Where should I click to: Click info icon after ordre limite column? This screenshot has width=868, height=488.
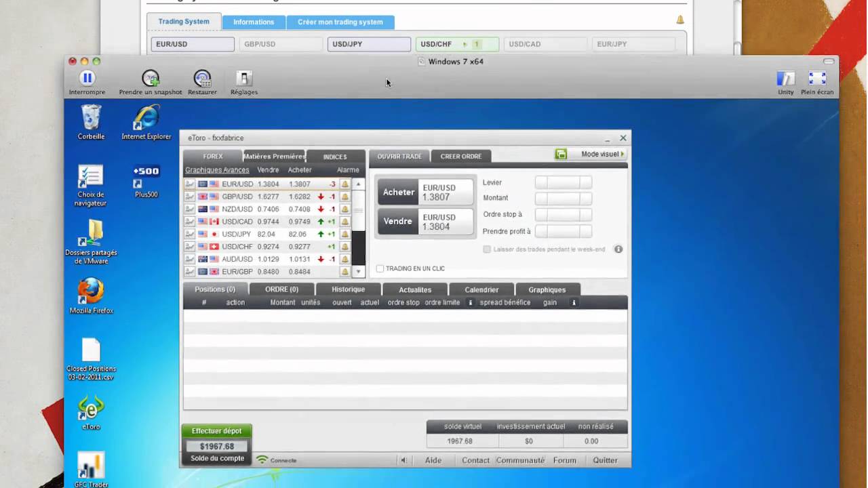tap(470, 302)
